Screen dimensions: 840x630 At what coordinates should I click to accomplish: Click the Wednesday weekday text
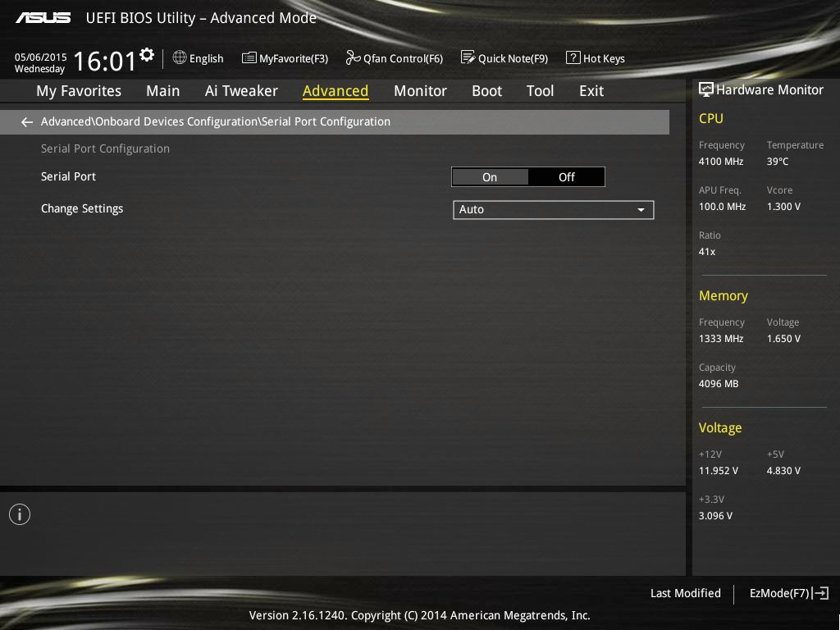click(39, 69)
